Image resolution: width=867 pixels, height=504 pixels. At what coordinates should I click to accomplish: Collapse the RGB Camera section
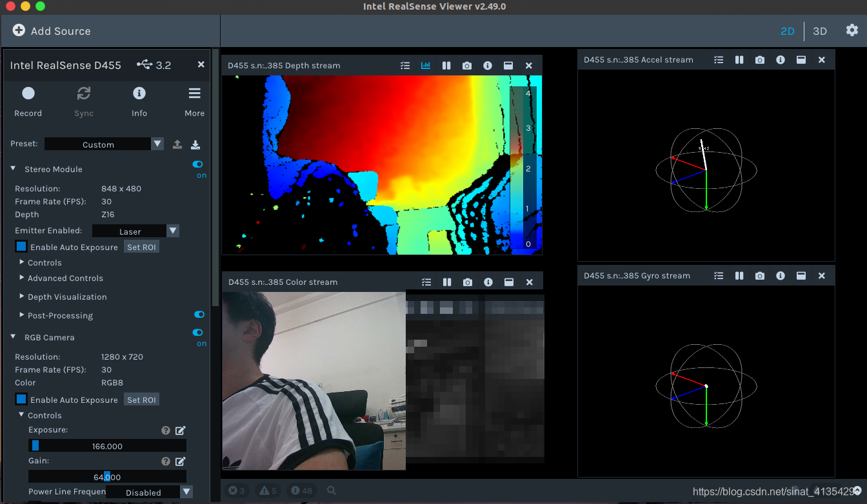pos(13,337)
